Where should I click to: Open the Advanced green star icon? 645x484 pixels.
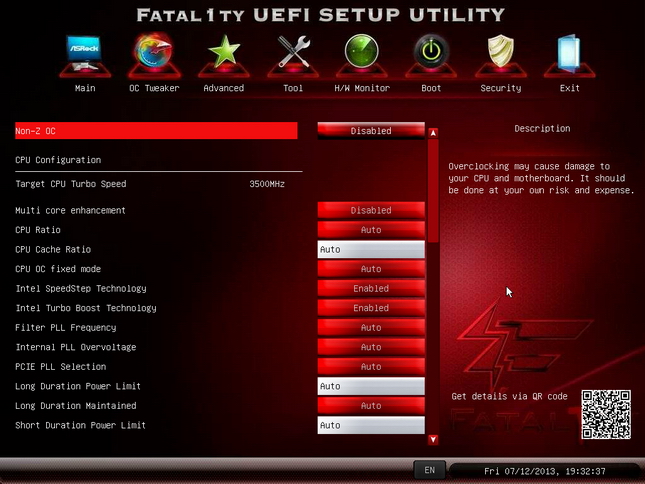(224, 52)
